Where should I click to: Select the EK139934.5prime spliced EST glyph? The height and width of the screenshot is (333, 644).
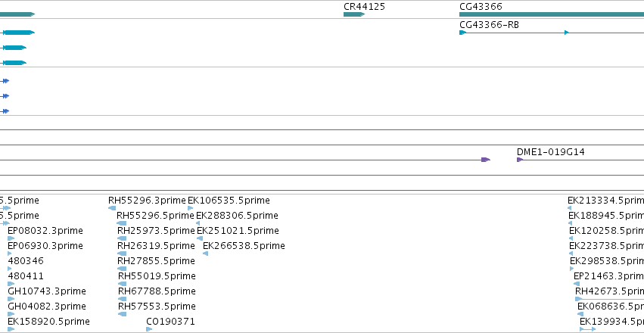click(x=588, y=329)
